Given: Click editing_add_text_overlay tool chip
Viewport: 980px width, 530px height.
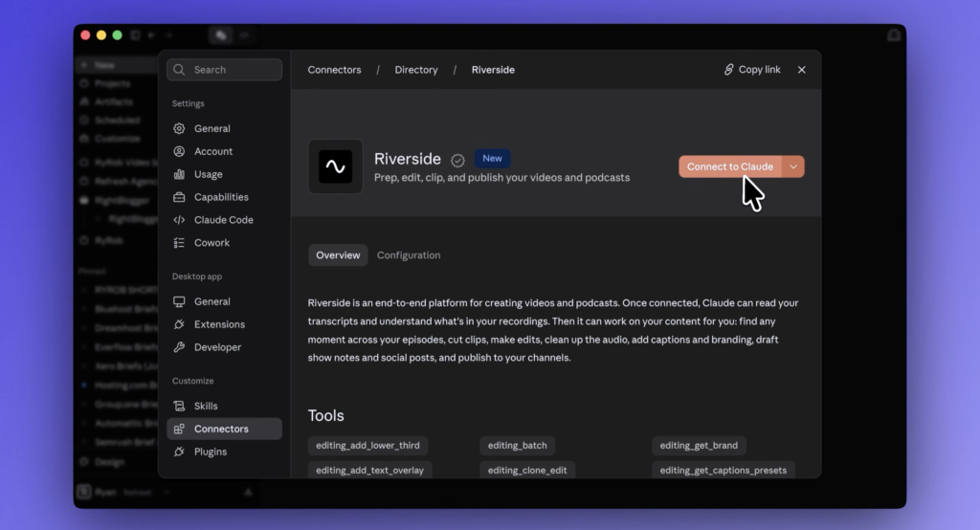Looking at the screenshot, I should click(x=370, y=470).
